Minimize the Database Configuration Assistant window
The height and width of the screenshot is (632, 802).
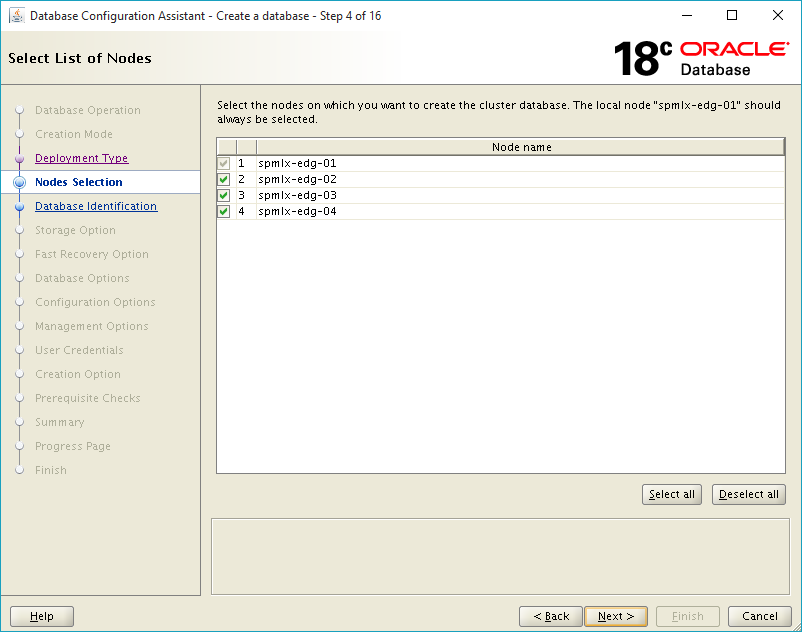(x=686, y=15)
